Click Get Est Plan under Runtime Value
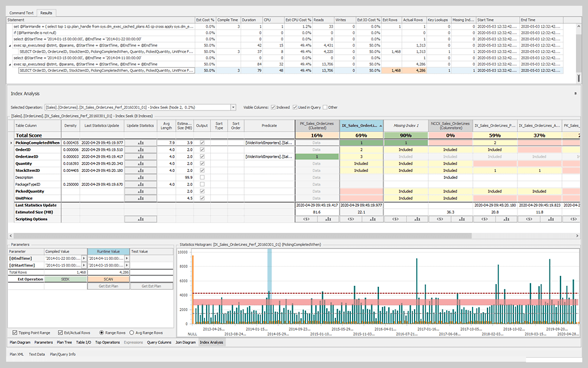Viewport: 588px width, 368px height. pos(109,286)
